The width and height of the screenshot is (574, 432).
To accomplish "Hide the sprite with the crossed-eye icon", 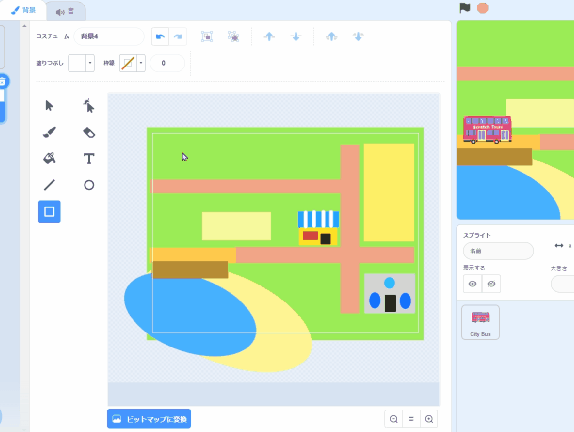I will (491, 284).
